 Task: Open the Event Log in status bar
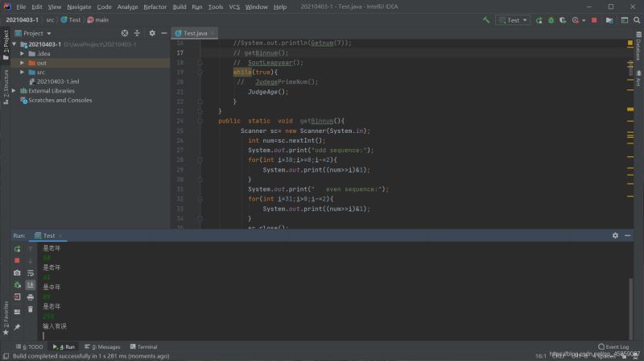[x=617, y=346]
